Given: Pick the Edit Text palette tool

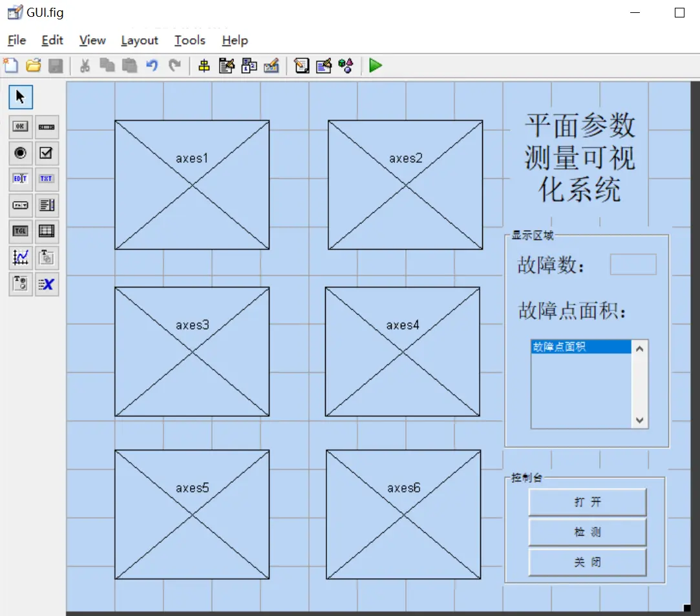Looking at the screenshot, I should point(21,179).
